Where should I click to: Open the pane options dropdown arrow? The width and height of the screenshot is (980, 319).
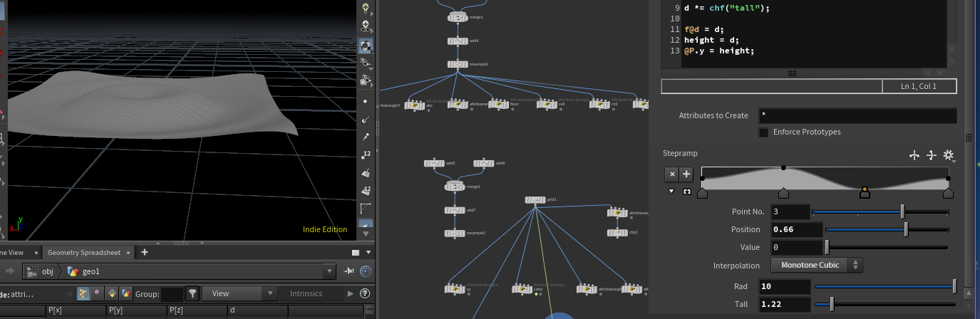pyautogui.click(x=368, y=252)
